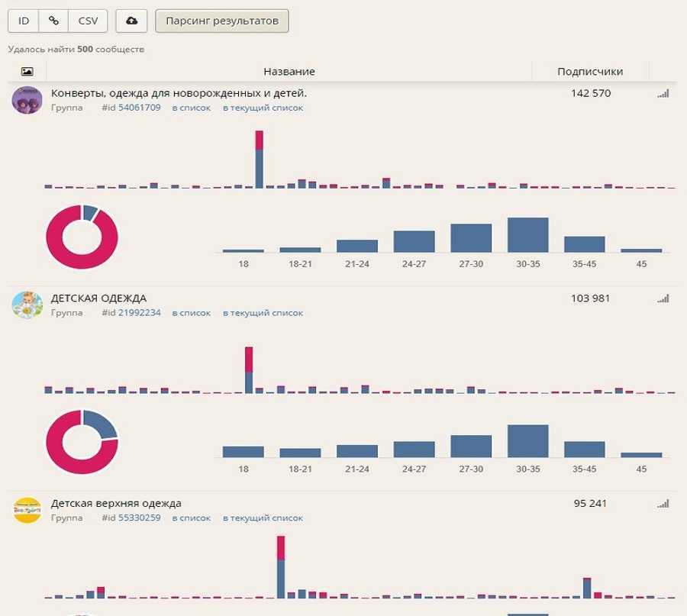The height and width of the screenshot is (616, 687).
Task: Open group Детская верхняя одежда
Action: pos(116,503)
